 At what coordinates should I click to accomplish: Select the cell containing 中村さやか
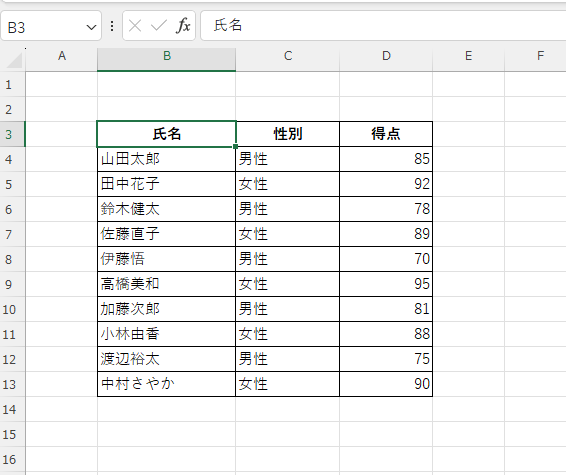click(x=166, y=384)
